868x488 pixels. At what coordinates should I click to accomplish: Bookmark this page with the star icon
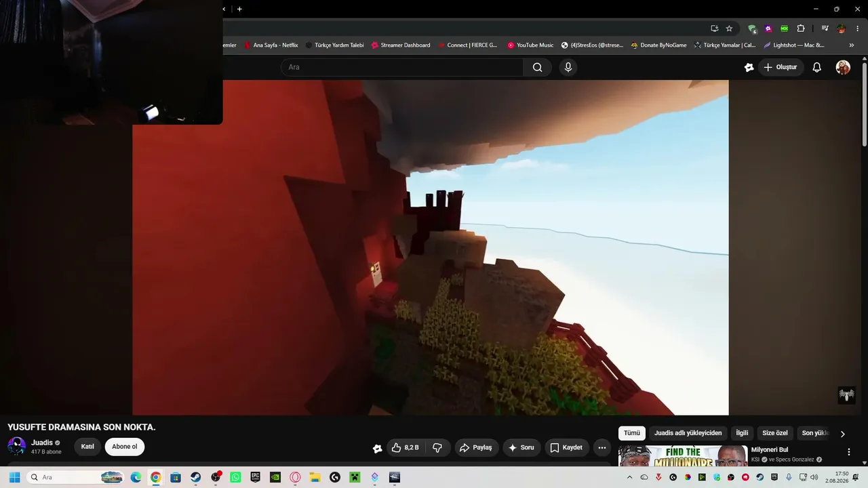(x=729, y=28)
